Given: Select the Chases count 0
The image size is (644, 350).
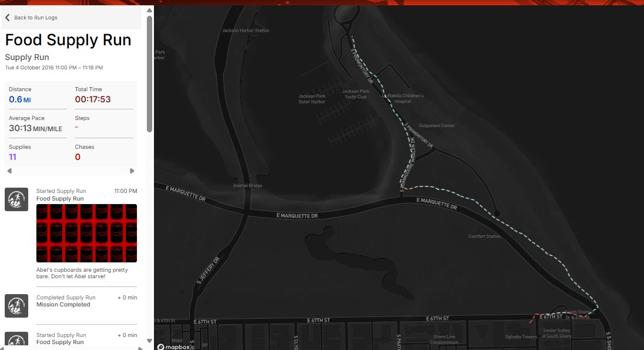Looking at the screenshot, I should 78,157.
